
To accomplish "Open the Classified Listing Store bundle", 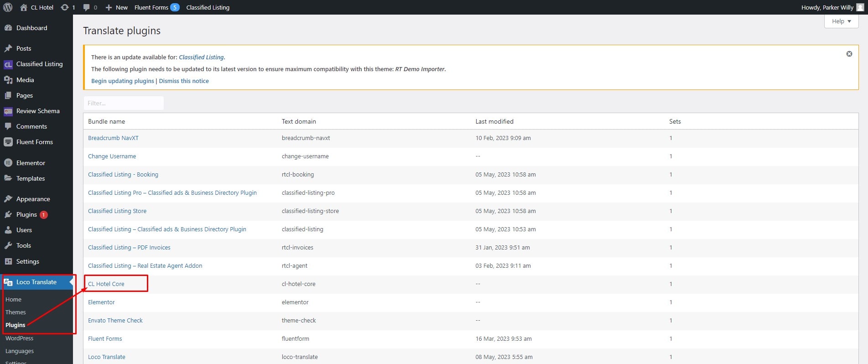I will [x=117, y=211].
